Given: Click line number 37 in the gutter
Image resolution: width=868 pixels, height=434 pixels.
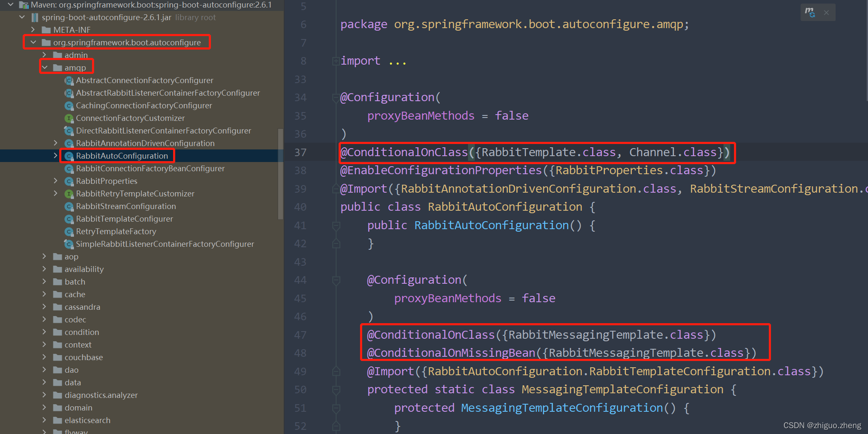Looking at the screenshot, I should 300,152.
